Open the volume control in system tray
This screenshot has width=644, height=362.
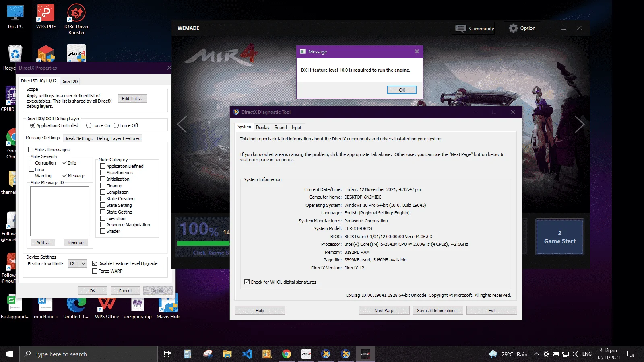click(x=575, y=354)
